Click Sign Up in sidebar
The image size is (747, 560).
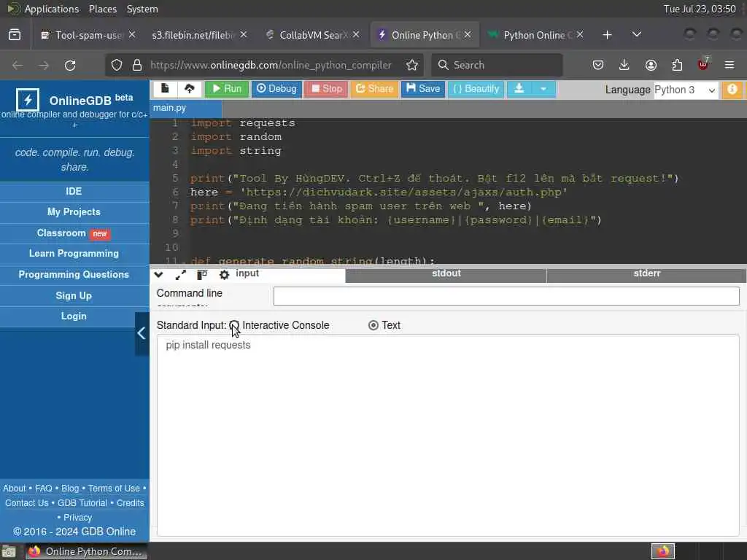[74, 296]
